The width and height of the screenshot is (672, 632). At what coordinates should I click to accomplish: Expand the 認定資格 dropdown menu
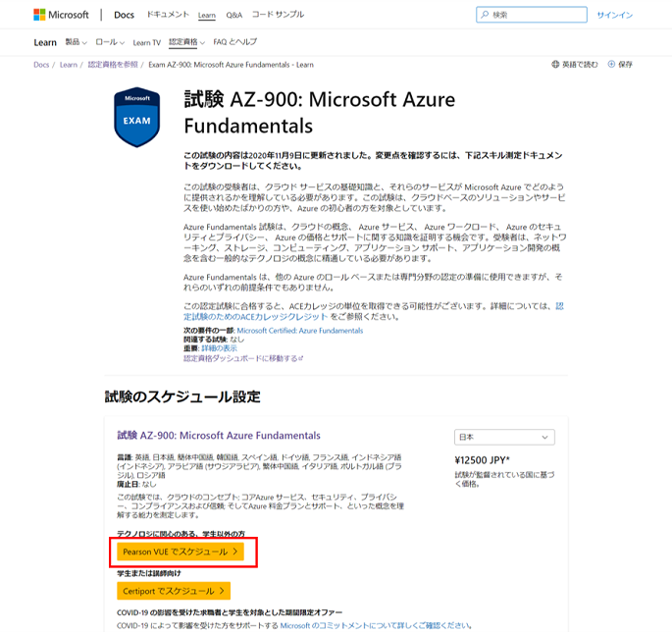tap(186, 42)
